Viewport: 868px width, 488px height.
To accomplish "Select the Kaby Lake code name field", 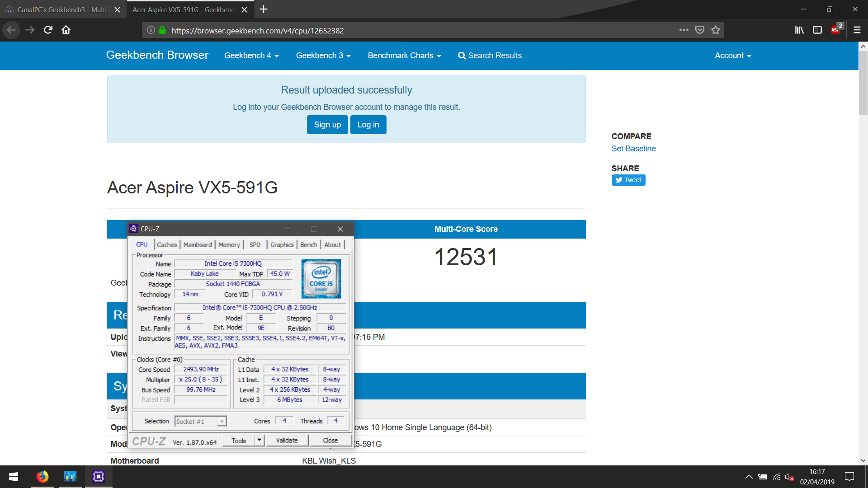I will [x=205, y=274].
